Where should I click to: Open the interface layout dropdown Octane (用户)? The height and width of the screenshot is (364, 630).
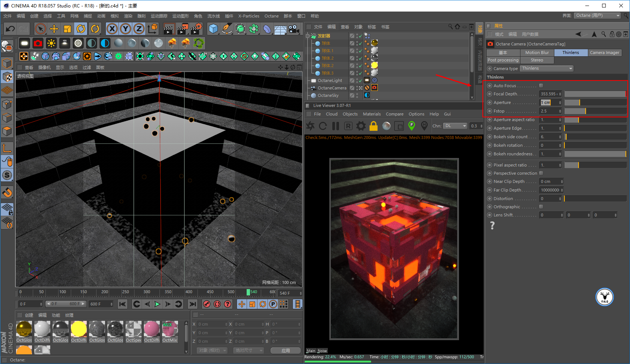click(598, 16)
